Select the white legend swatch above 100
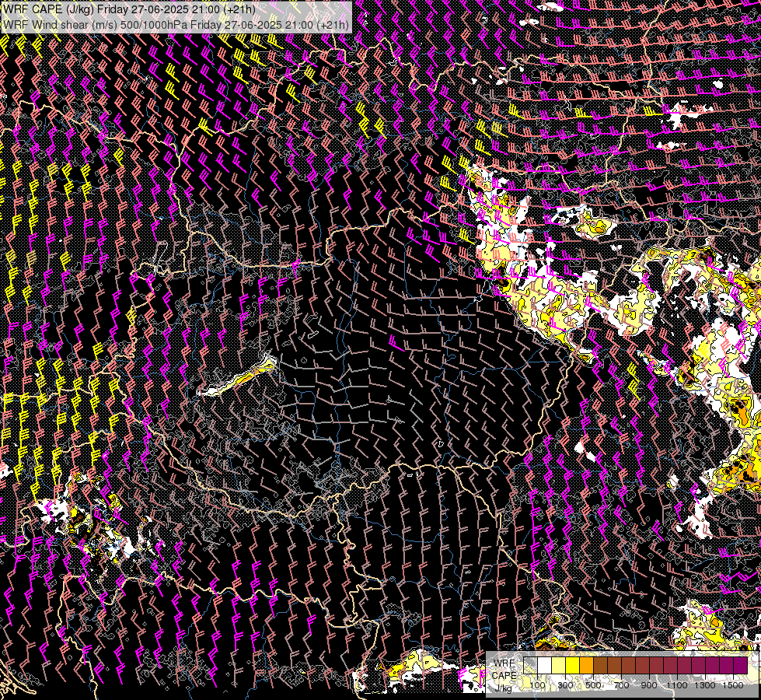 pyautogui.click(x=545, y=665)
